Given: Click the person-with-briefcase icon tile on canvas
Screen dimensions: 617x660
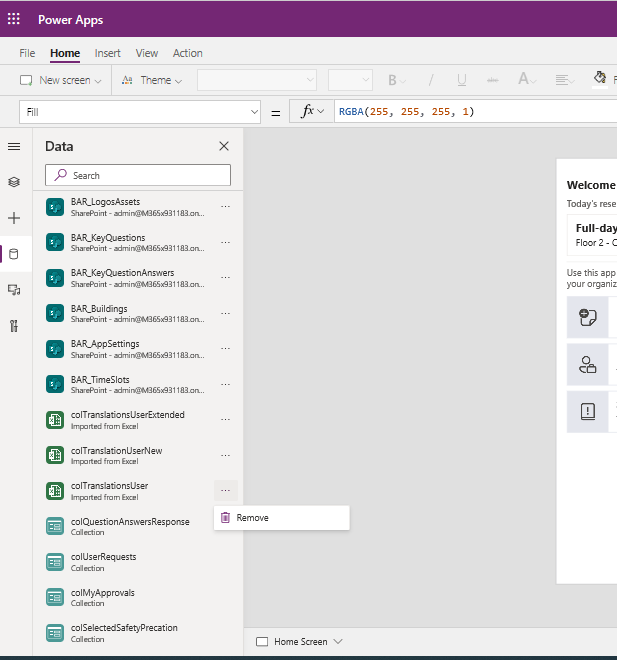Looking at the screenshot, I should point(588,365).
